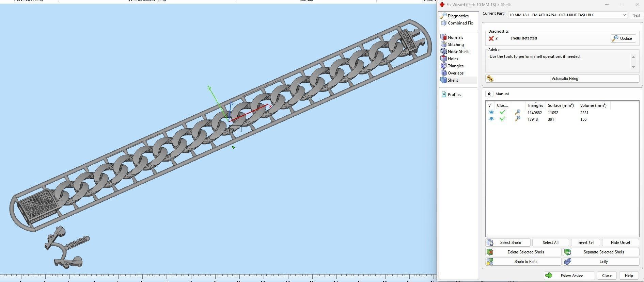Viewport: 644px width, 282px height.
Task: Click Follow Advice button
Action: [x=569, y=276]
